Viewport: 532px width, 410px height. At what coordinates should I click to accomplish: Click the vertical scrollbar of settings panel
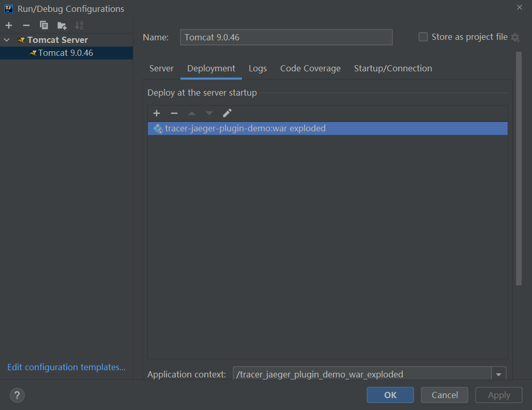coord(519,169)
